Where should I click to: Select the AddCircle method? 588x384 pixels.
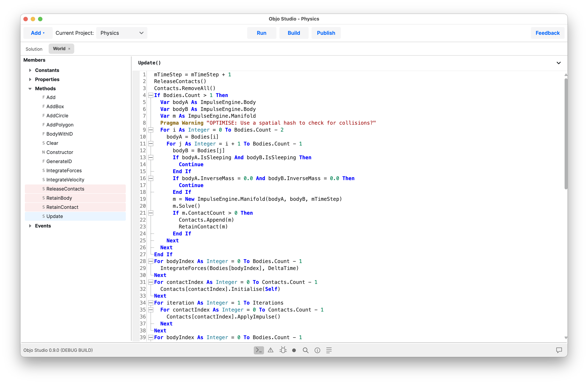pos(75,116)
